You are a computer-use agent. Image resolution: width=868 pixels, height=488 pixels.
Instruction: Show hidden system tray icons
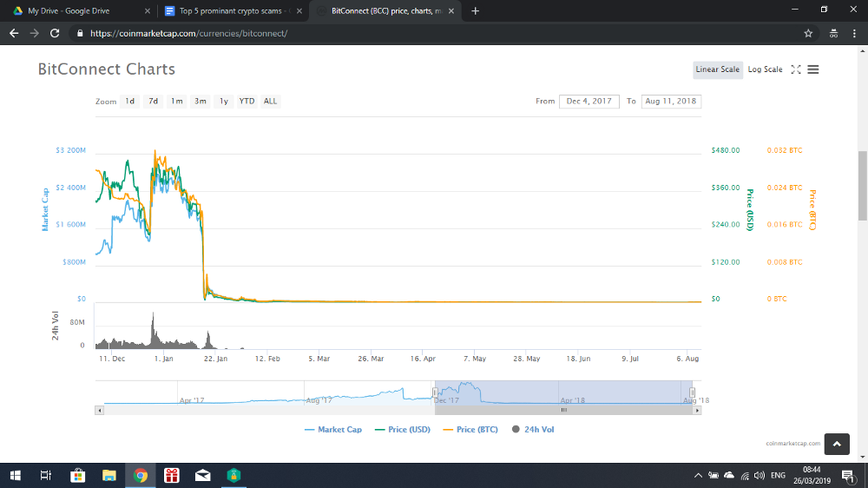(x=698, y=475)
